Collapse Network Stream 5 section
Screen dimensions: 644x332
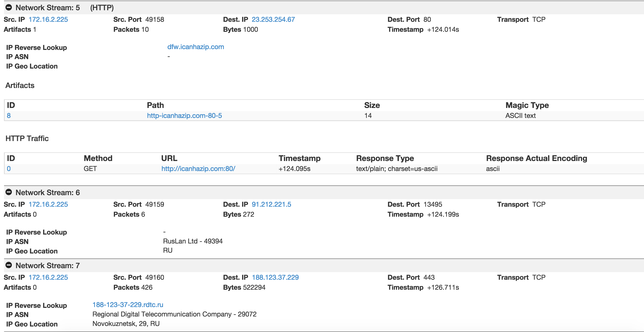click(9, 7)
